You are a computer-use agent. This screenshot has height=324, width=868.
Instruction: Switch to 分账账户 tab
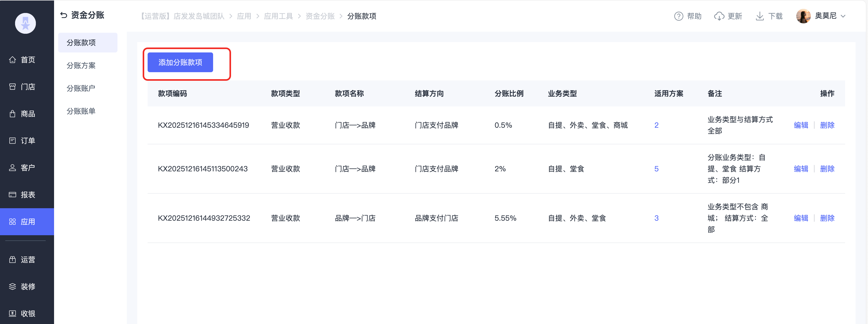81,88
